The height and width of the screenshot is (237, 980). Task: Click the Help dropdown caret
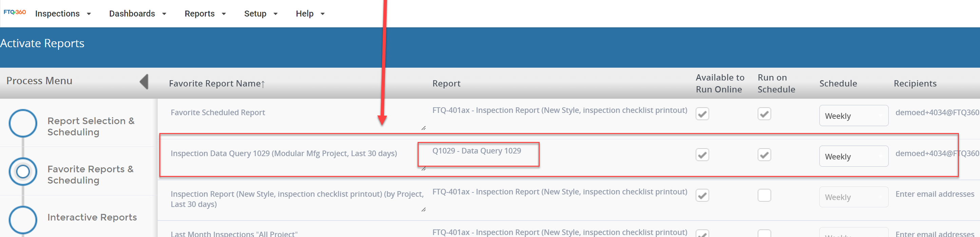[x=323, y=14]
